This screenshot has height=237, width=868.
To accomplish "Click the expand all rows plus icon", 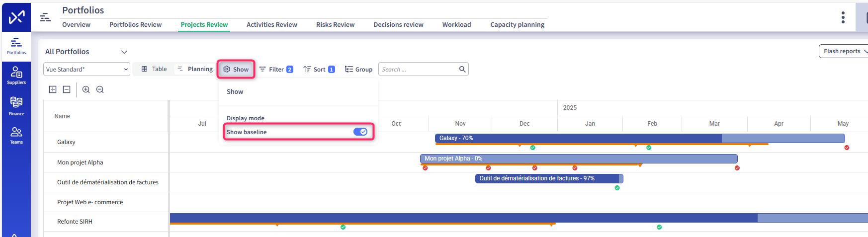I will (53, 89).
